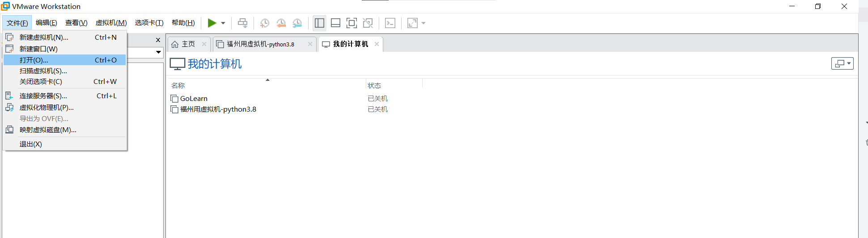Viewport: 868px width, 238px height.
Task: Click the sort arrow above the name column
Action: tap(267, 80)
